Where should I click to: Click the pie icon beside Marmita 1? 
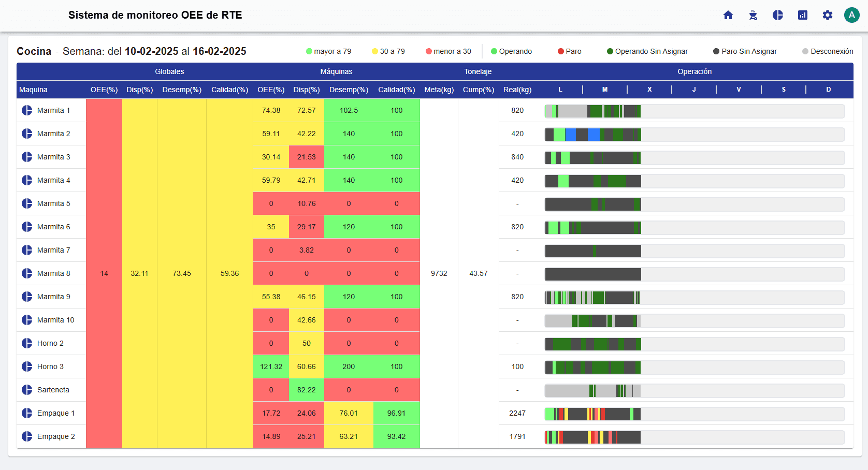point(27,110)
